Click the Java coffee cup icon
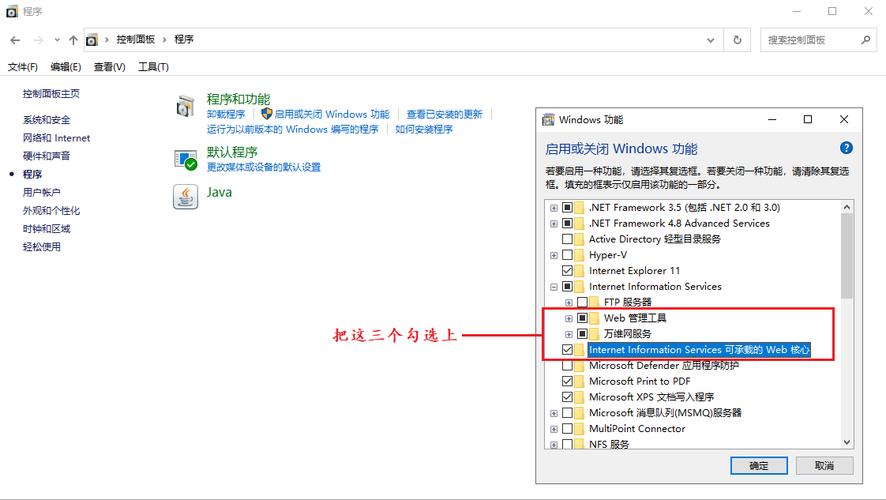886x500 pixels. pyautogui.click(x=185, y=197)
